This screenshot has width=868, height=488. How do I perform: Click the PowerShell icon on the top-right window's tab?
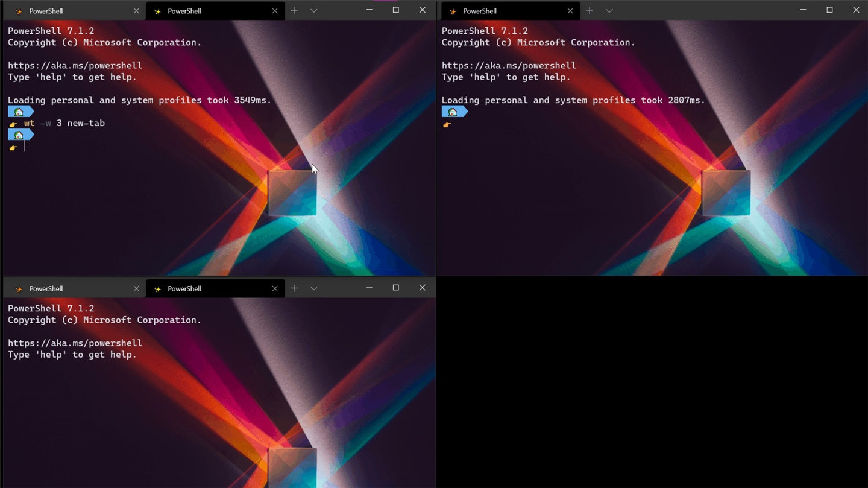454,10
